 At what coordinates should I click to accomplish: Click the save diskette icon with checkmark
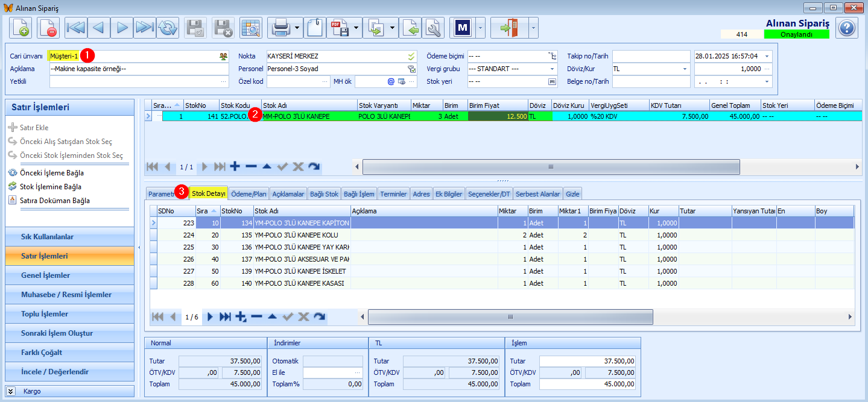(195, 28)
